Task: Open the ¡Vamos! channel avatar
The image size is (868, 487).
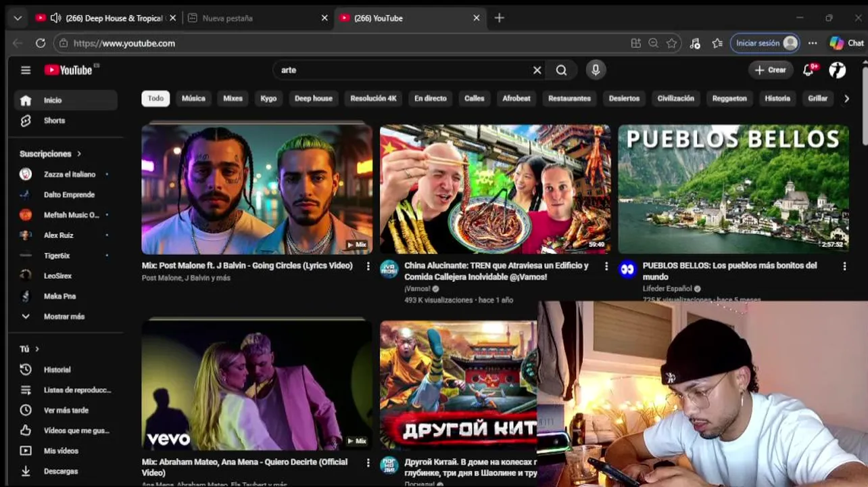Action: [389, 270]
